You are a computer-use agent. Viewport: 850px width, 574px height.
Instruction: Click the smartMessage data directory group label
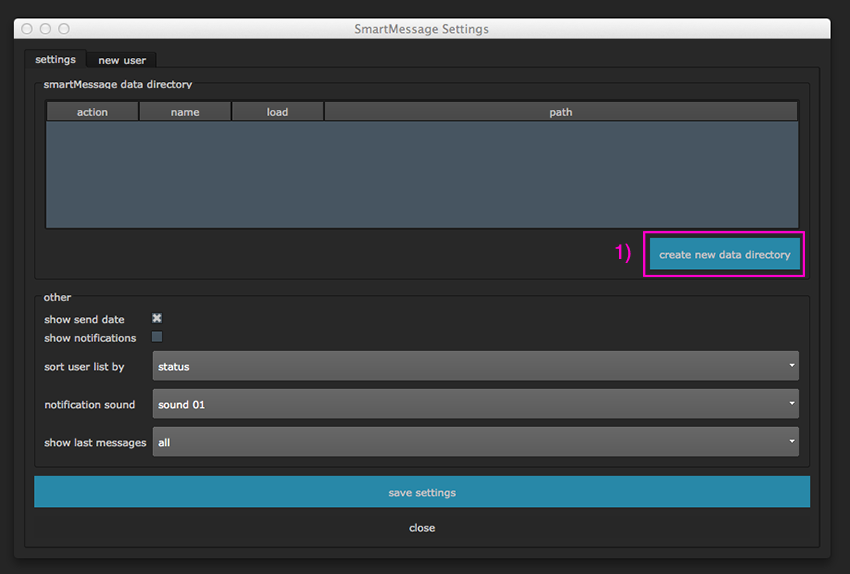click(x=117, y=84)
